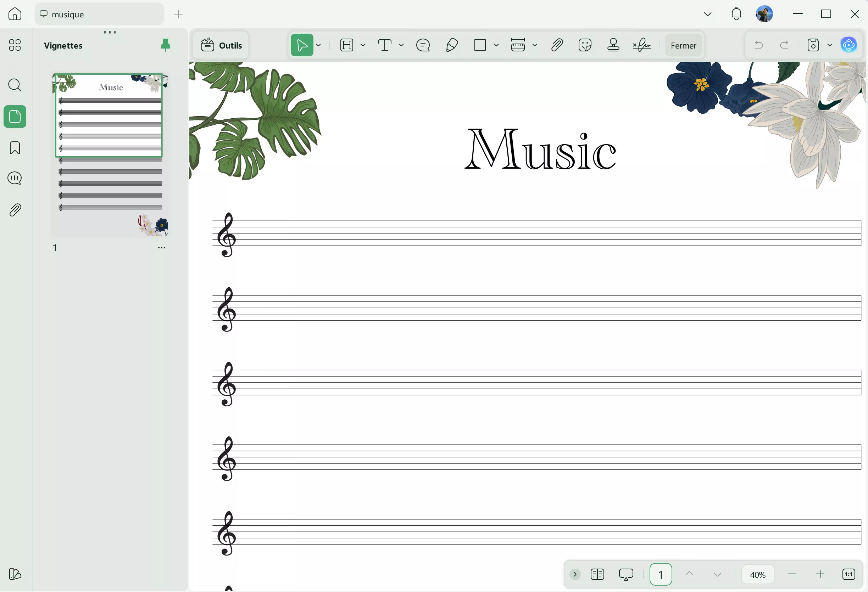Toggle actual size 1:1 view

(848, 574)
